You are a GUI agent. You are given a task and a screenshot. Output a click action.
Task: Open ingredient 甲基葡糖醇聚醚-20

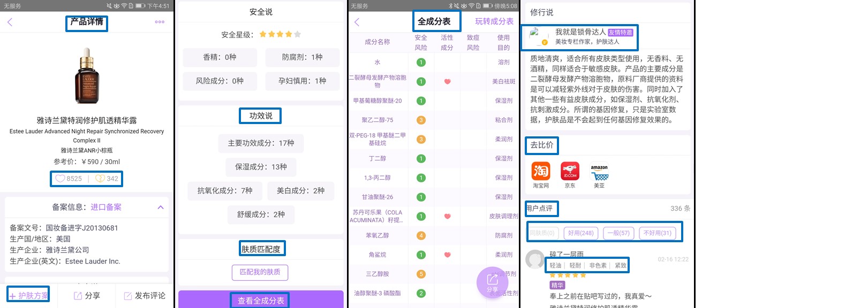click(378, 101)
